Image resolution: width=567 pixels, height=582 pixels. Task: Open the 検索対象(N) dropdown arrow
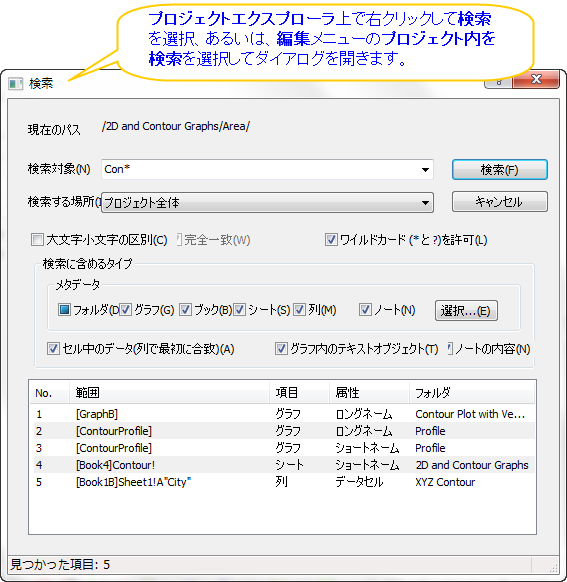click(425, 170)
